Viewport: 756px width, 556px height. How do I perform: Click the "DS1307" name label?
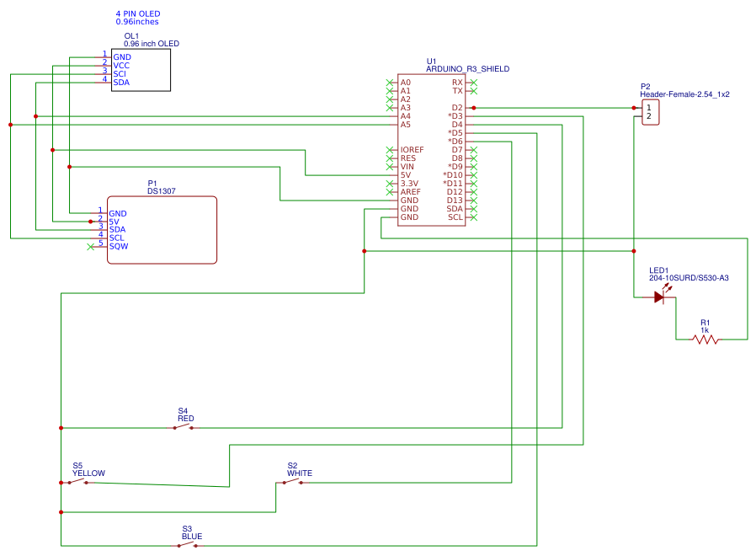[x=162, y=191]
